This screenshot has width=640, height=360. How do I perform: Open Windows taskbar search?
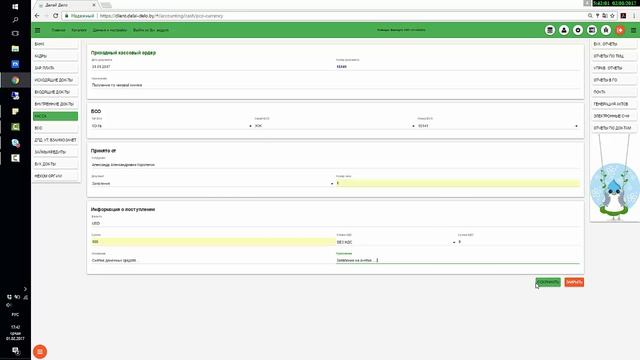pyautogui.click(x=15, y=20)
